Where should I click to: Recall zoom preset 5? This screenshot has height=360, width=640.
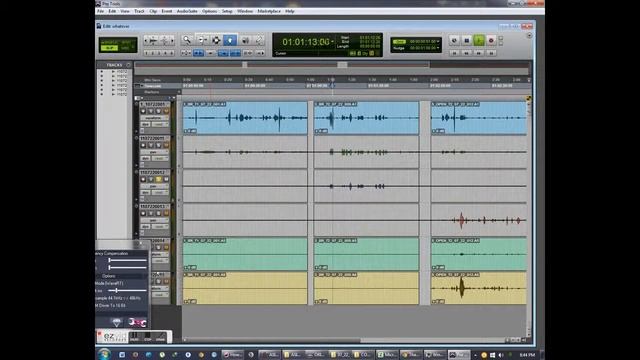pyautogui.click(x=171, y=53)
